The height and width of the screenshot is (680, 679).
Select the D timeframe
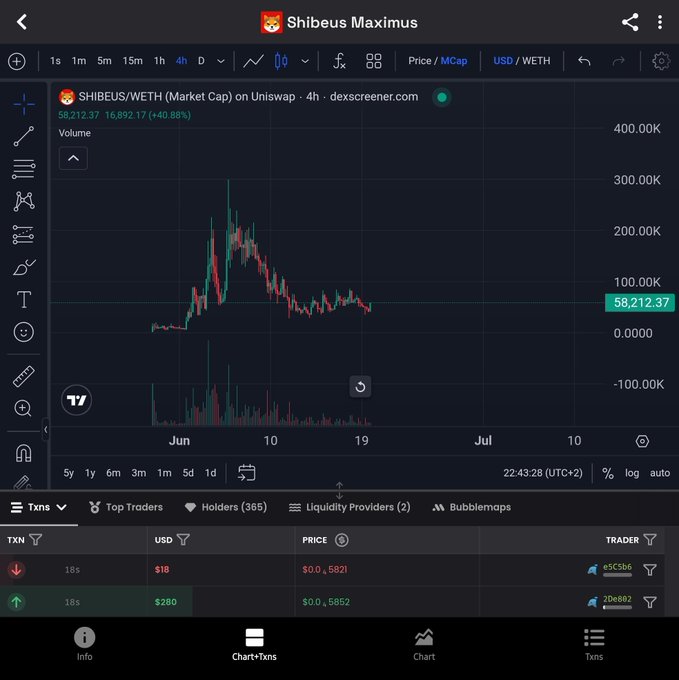[201, 61]
